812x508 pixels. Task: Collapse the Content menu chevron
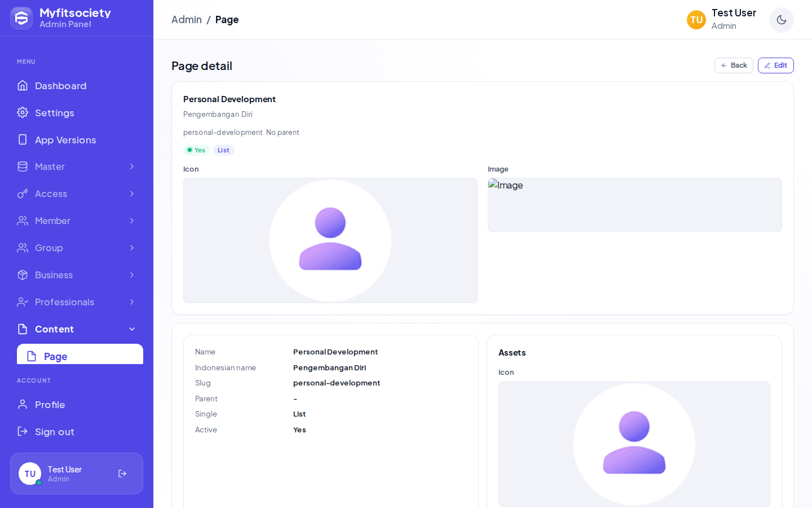[132, 329]
